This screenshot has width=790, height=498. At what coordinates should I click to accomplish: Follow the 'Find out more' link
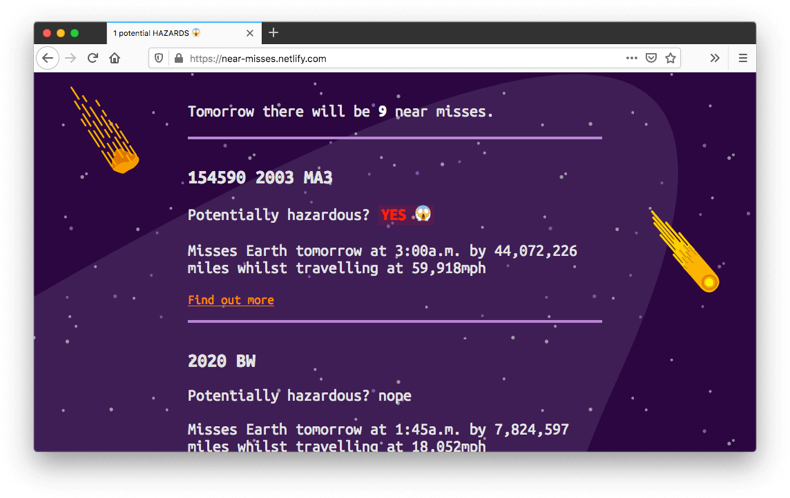[231, 300]
